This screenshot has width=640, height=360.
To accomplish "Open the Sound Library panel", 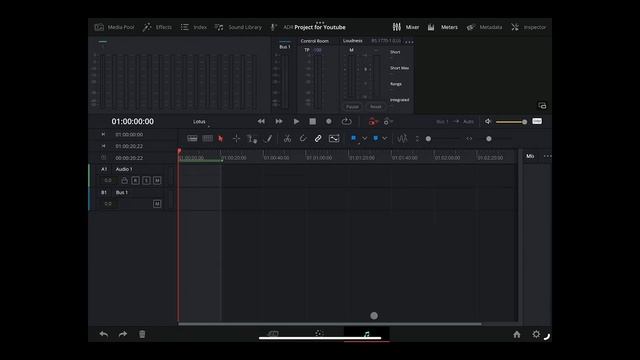I will point(238,27).
